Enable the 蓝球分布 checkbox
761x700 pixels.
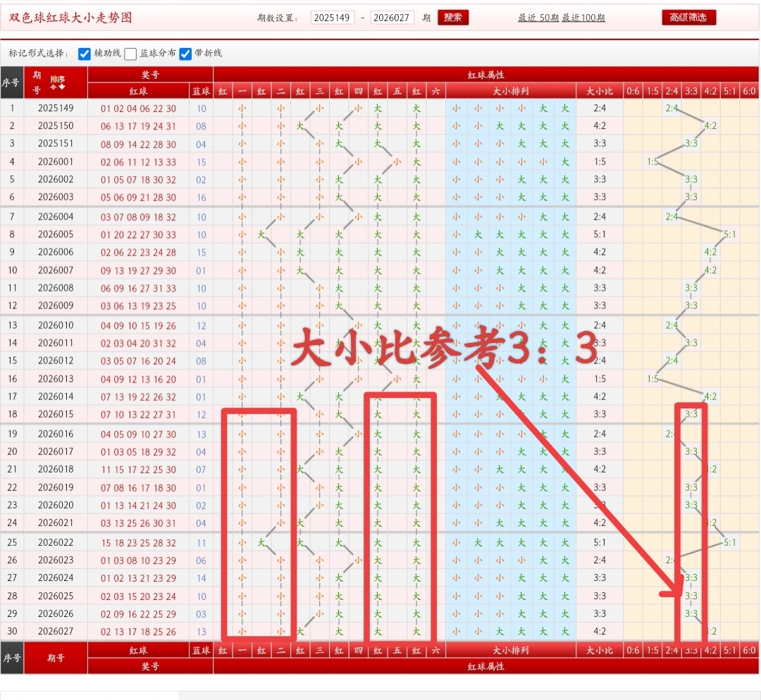point(130,54)
